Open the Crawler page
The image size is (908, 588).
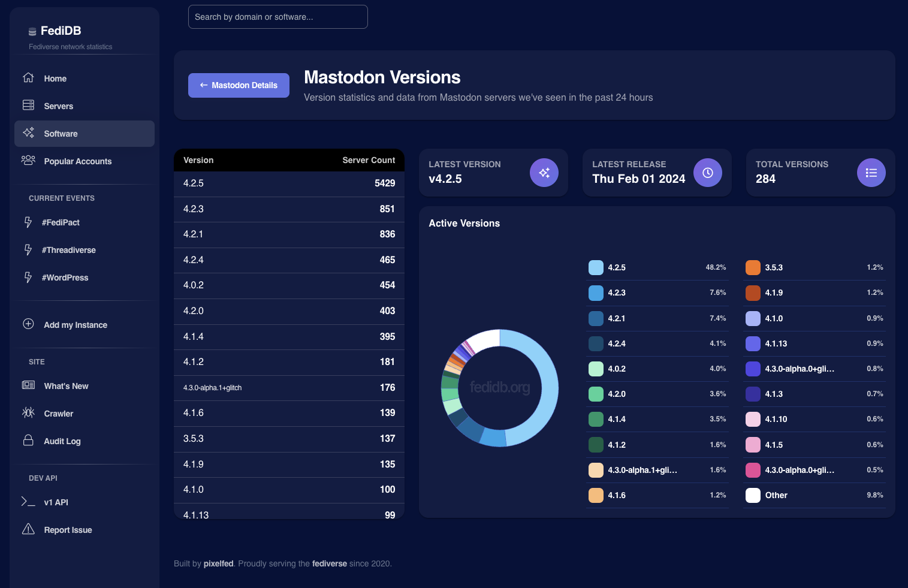[85, 414]
